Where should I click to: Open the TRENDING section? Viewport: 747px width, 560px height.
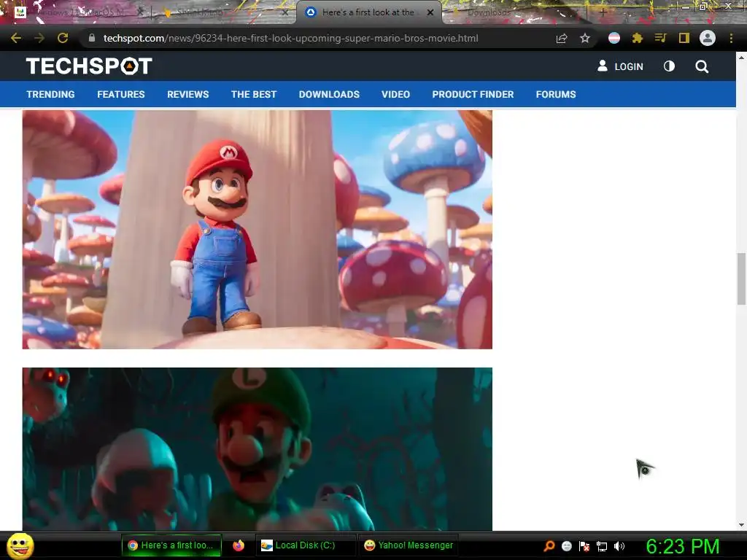coord(50,94)
